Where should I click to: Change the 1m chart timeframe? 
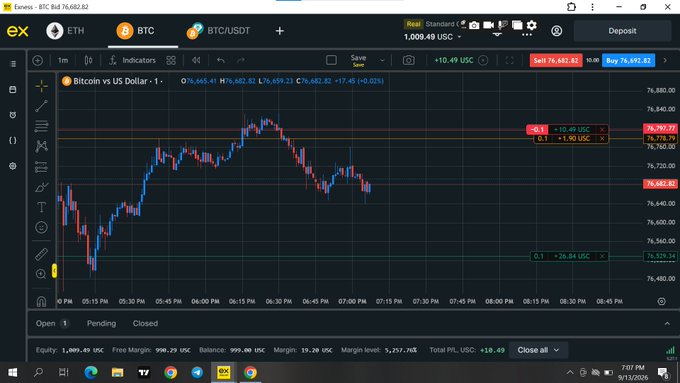point(63,60)
